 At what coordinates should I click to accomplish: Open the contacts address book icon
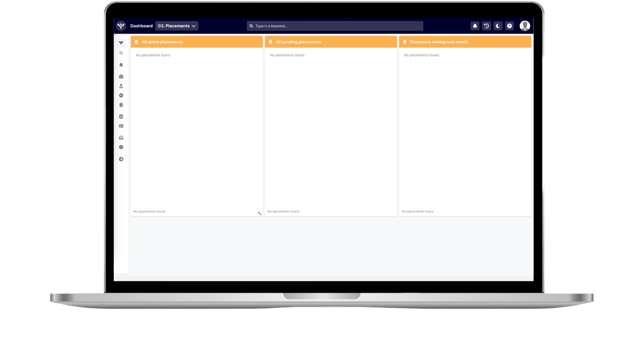pos(121,117)
